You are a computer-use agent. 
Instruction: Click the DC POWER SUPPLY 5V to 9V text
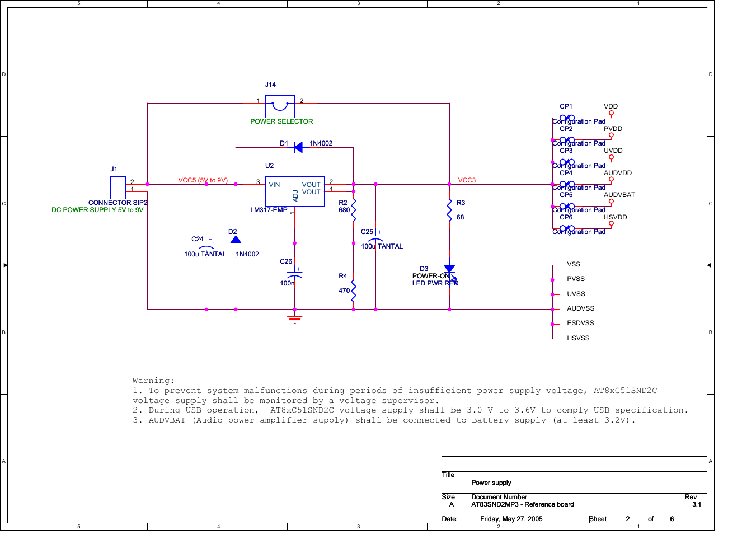(97, 210)
